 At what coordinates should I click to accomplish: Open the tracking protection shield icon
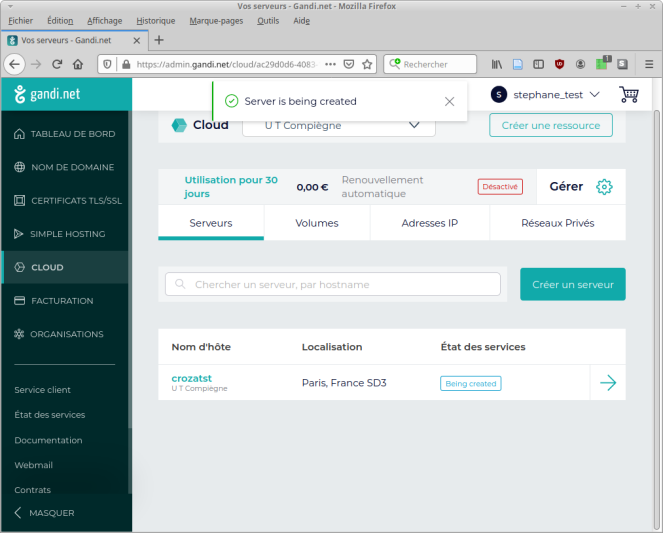[x=107, y=64]
